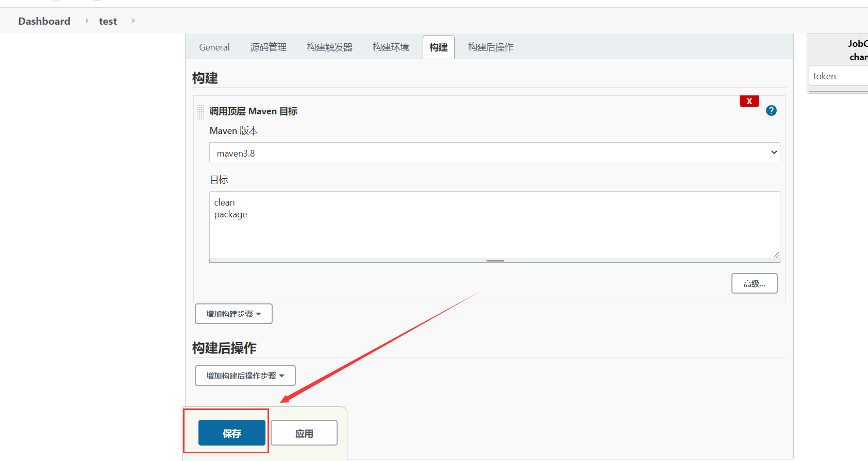
Task: Click the Maven 版本 label
Action: pyautogui.click(x=233, y=131)
